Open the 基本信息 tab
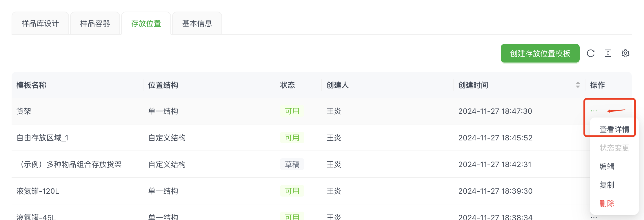 click(x=197, y=23)
